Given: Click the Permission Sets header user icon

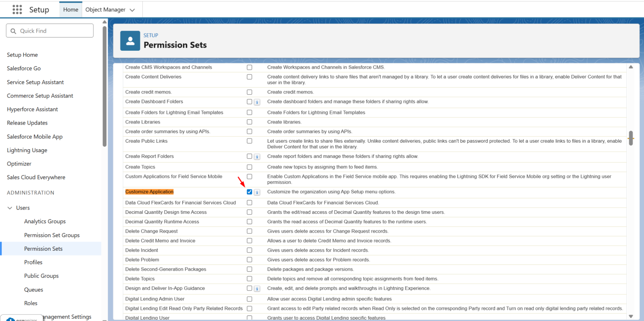Looking at the screenshot, I should point(130,41).
